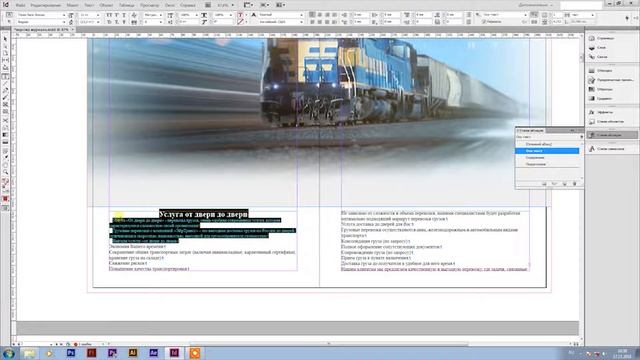Select the Pen tool

tap(5, 90)
